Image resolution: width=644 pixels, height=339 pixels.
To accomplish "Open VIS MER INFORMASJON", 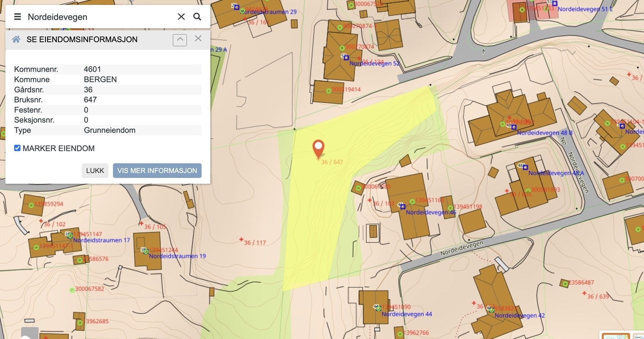I will coord(157,171).
